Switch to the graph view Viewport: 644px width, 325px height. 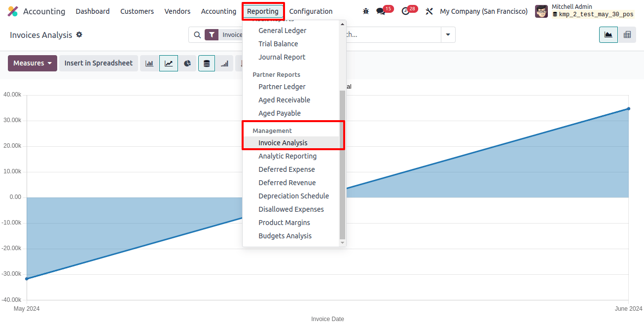point(608,35)
